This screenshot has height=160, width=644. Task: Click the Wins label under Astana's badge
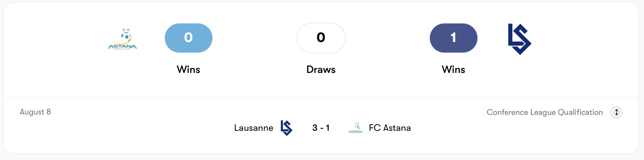point(189,69)
